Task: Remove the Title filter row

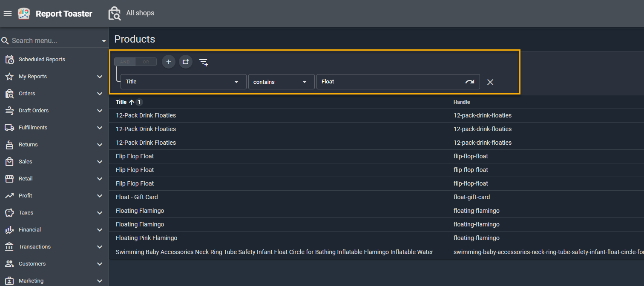Action: pos(490,82)
